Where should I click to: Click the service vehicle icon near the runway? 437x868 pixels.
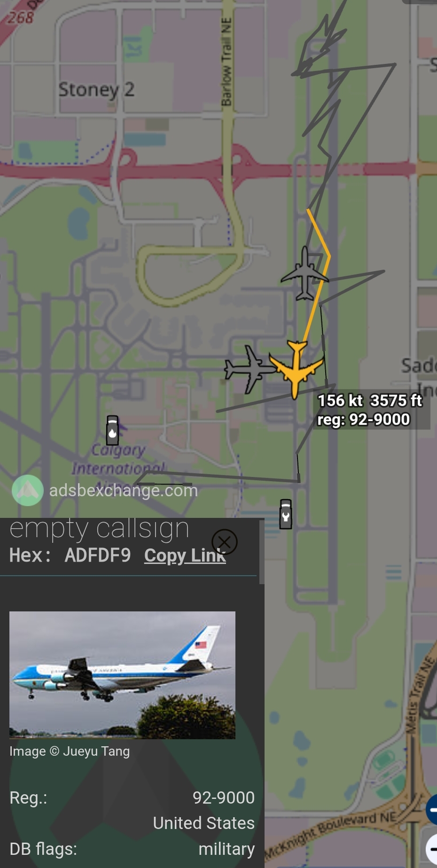286,514
